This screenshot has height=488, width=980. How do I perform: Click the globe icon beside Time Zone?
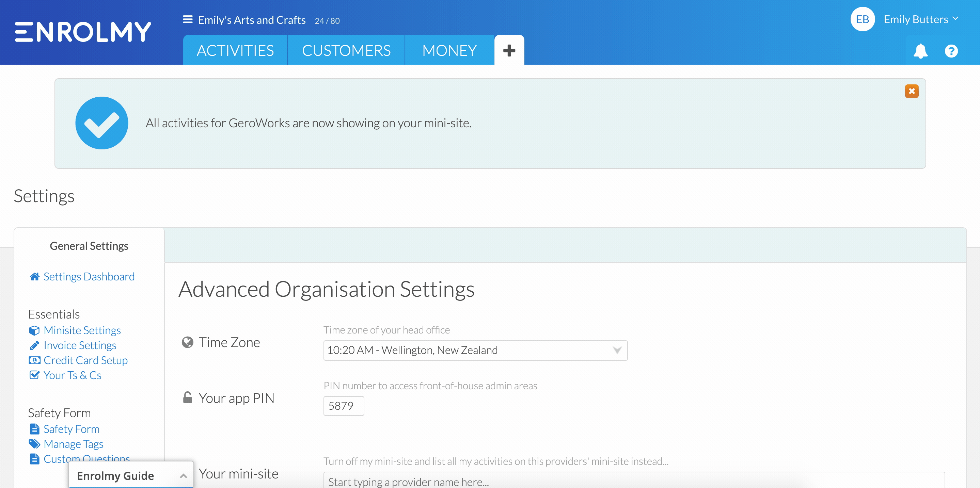point(188,342)
